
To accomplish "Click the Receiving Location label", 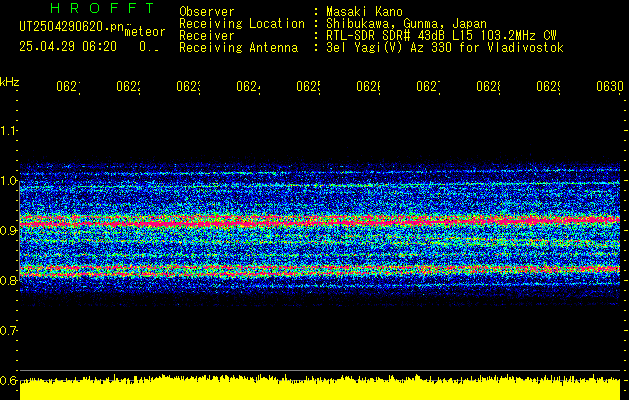I will tap(242, 24).
